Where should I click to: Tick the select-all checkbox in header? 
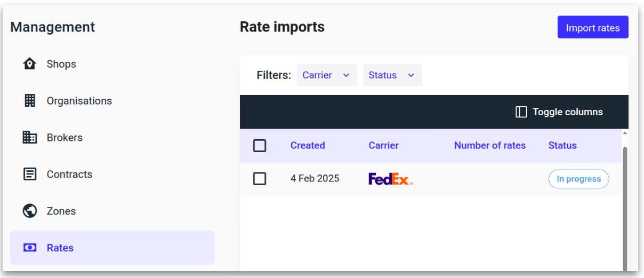pyautogui.click(x=260, y=146)
